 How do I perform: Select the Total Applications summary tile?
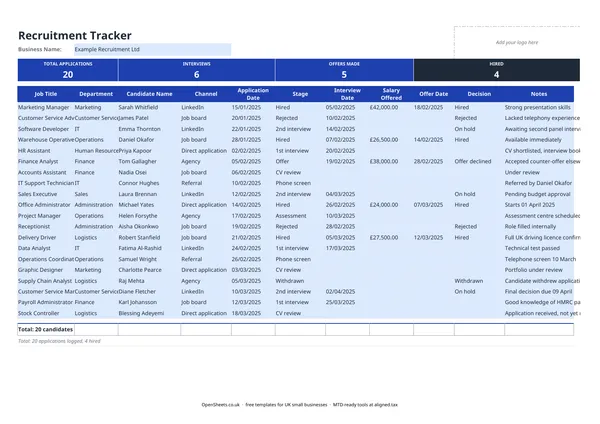tap(68, 70)
